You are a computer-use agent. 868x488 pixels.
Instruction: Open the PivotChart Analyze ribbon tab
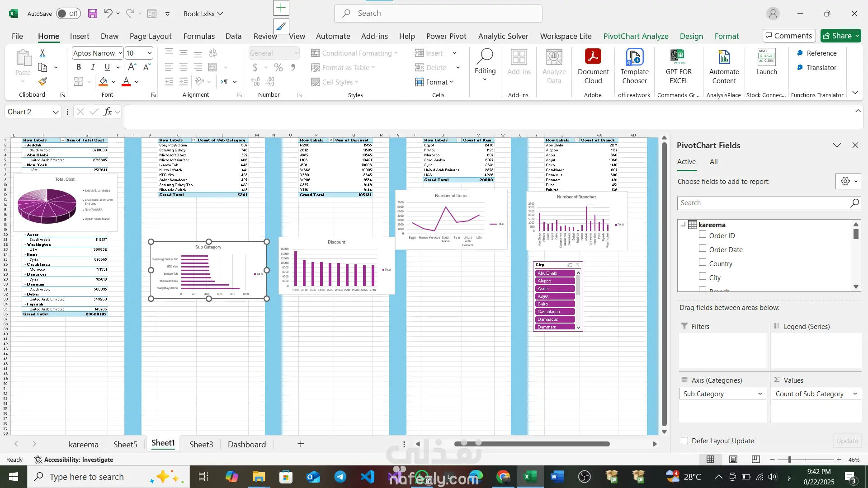pos(636,36)
